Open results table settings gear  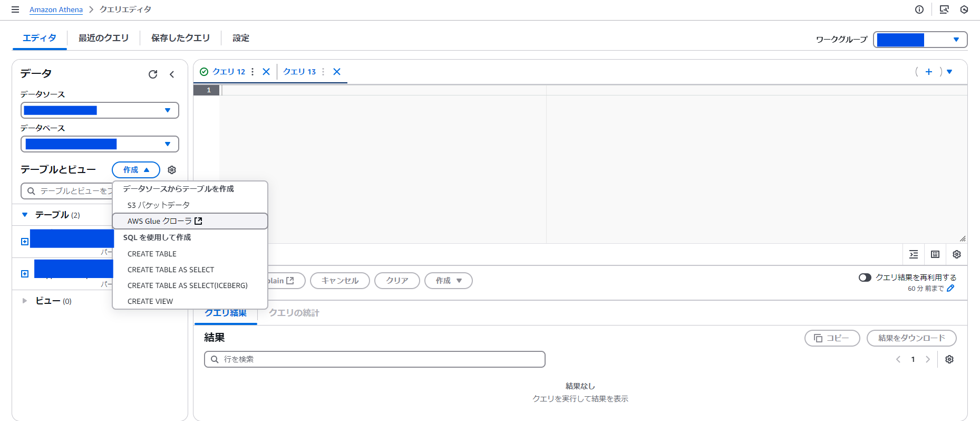click(949, 359)
